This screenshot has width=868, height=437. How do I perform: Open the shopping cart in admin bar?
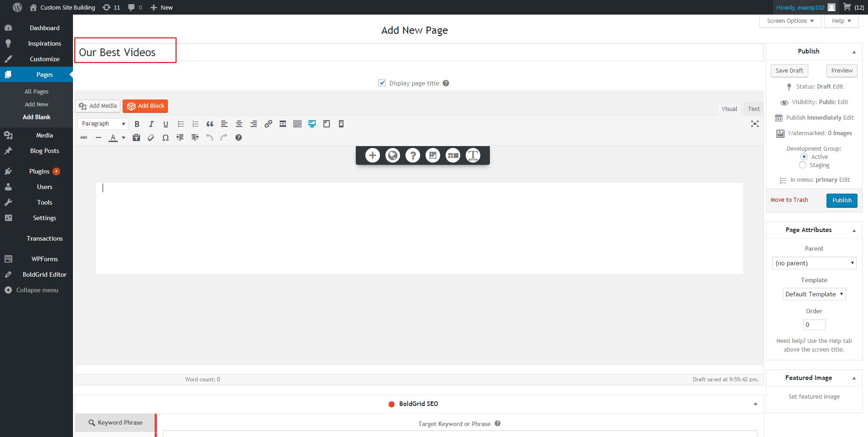853,7
